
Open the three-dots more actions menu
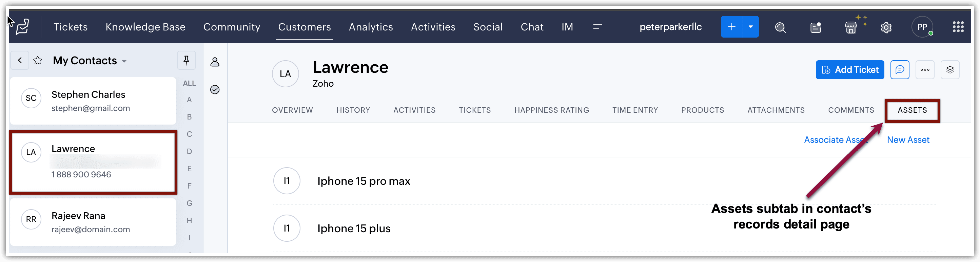(x=925, y=70)
